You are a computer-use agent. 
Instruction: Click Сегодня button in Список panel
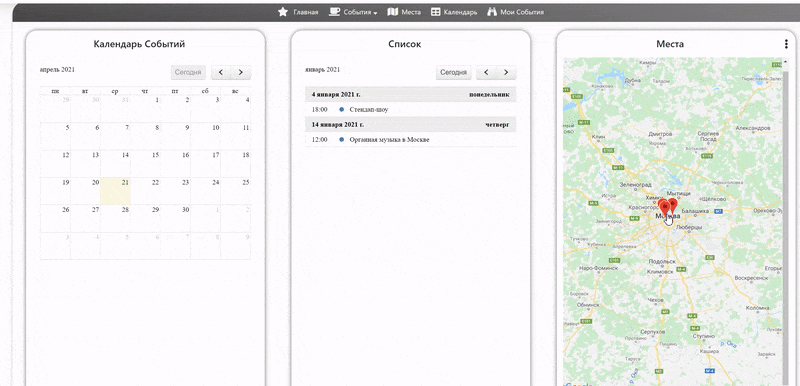tap(454, 72)
